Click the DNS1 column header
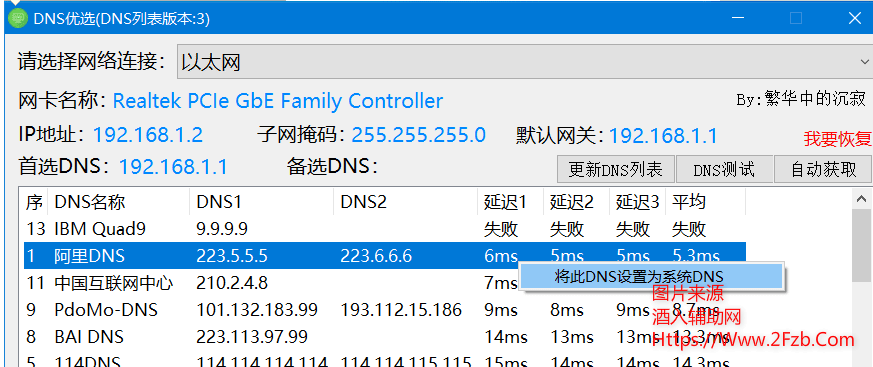Screen dimensions: 873x367 click(262, 202)
